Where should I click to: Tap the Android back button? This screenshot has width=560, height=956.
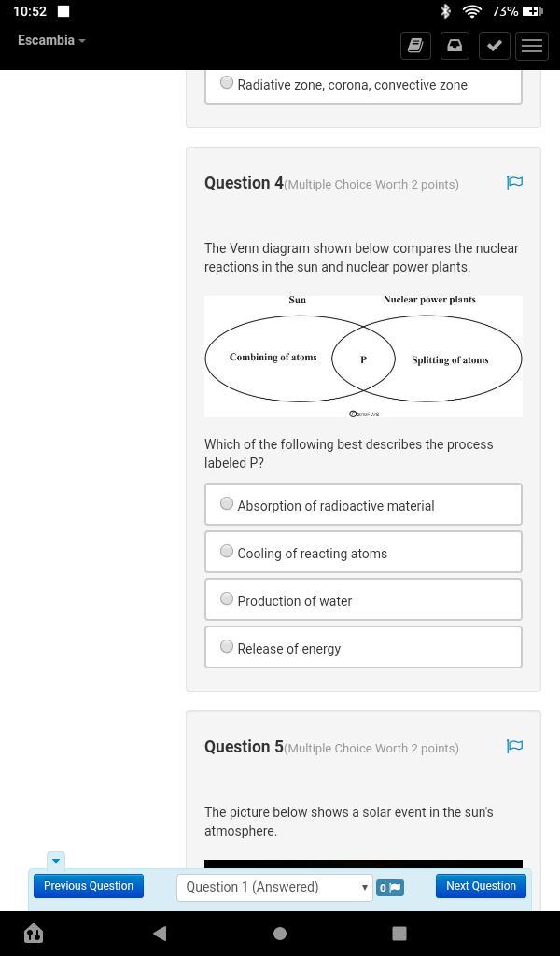pos(160,933)
